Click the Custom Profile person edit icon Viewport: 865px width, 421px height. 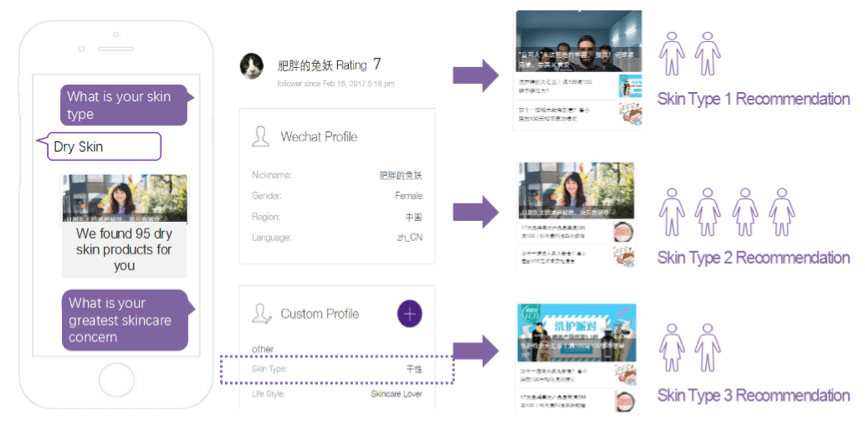(263, 314)
